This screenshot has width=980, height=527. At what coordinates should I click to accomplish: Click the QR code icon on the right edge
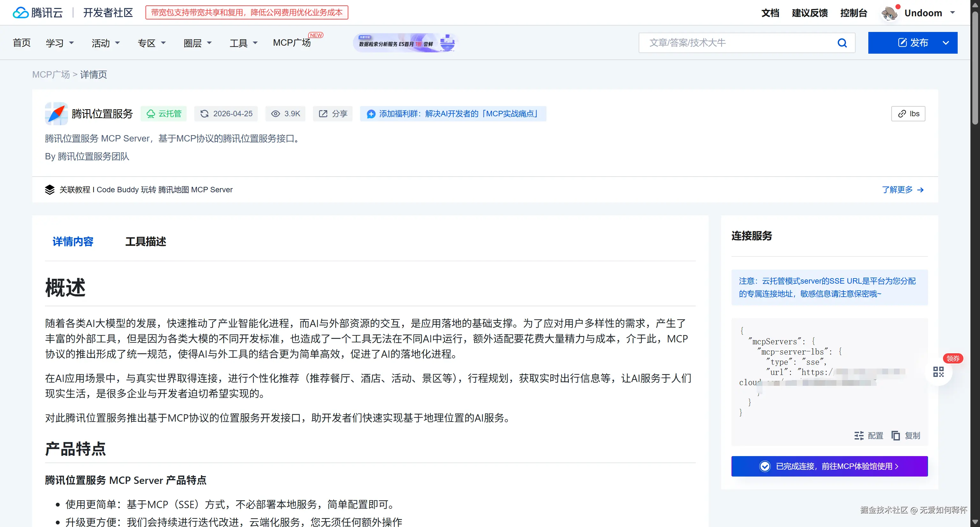[x=939, y=372]
